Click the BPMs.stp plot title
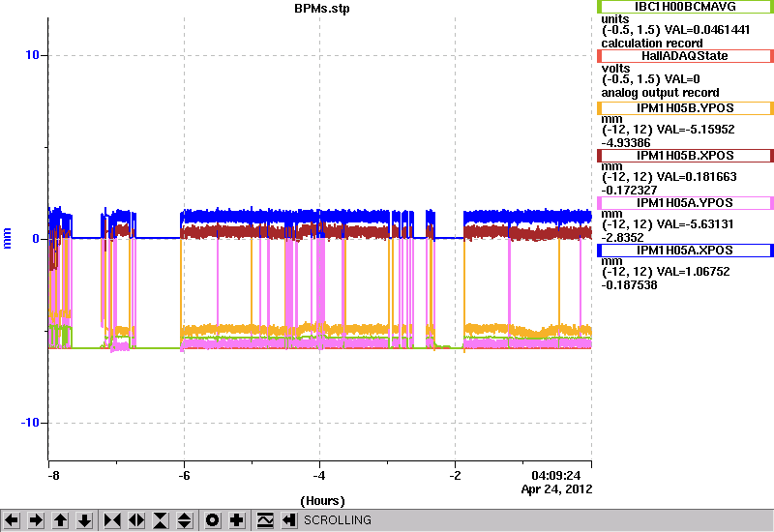 point(322,9)
